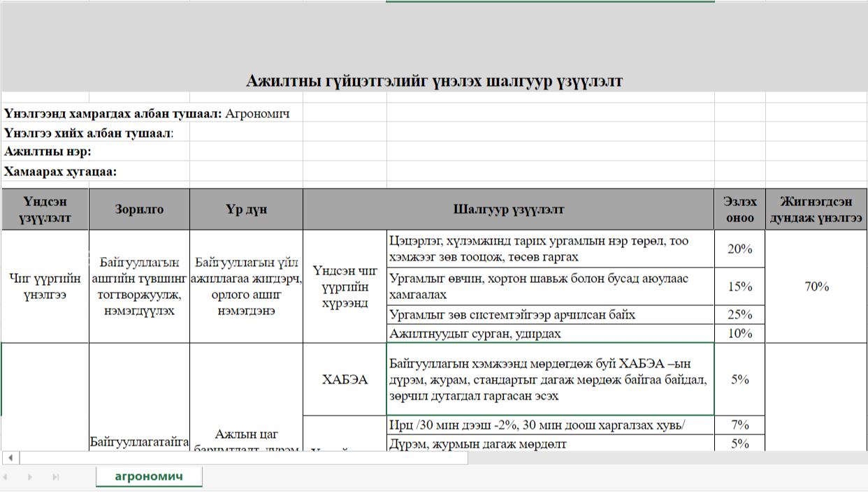Go to the next sheet using tab arrow
Screen dimensions: 868x498
pos(29,477)
